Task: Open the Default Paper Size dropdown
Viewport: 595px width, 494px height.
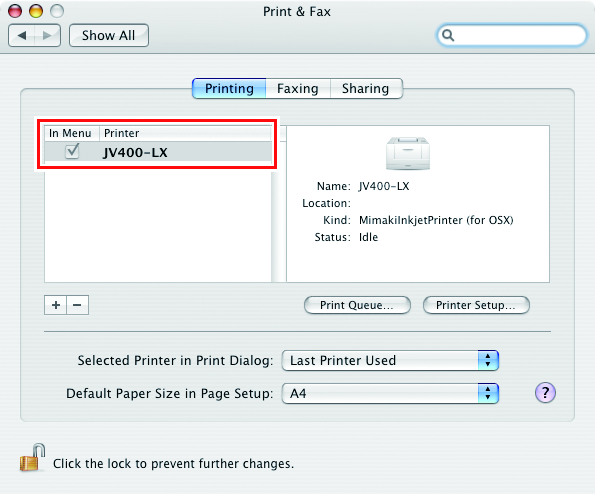Action: [x=390, y=393]
